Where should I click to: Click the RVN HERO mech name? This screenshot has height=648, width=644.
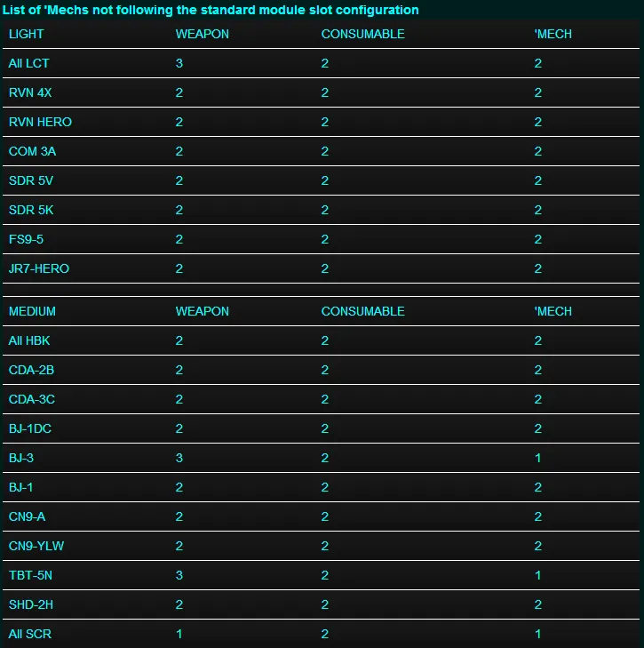tap(40, 122)
